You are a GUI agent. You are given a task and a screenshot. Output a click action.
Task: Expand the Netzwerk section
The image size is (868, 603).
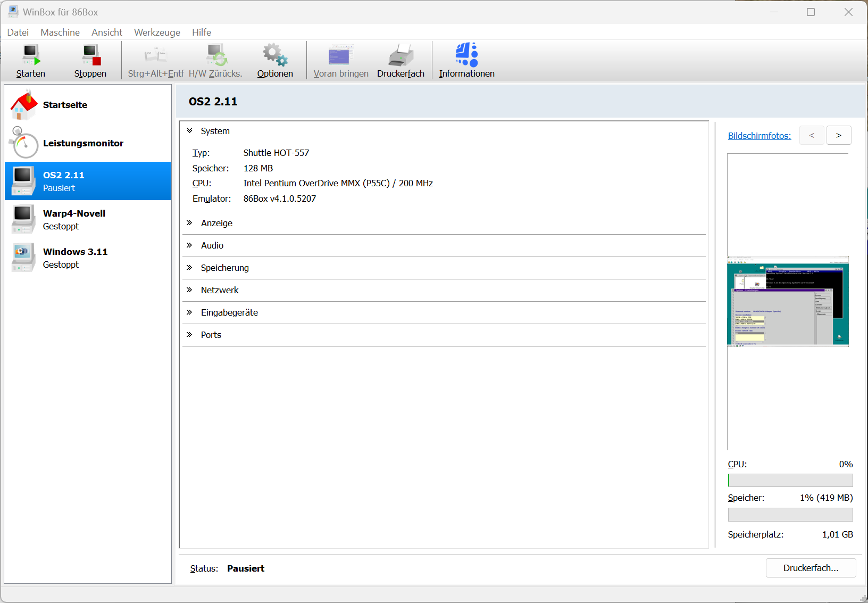[x=189, y=290]
